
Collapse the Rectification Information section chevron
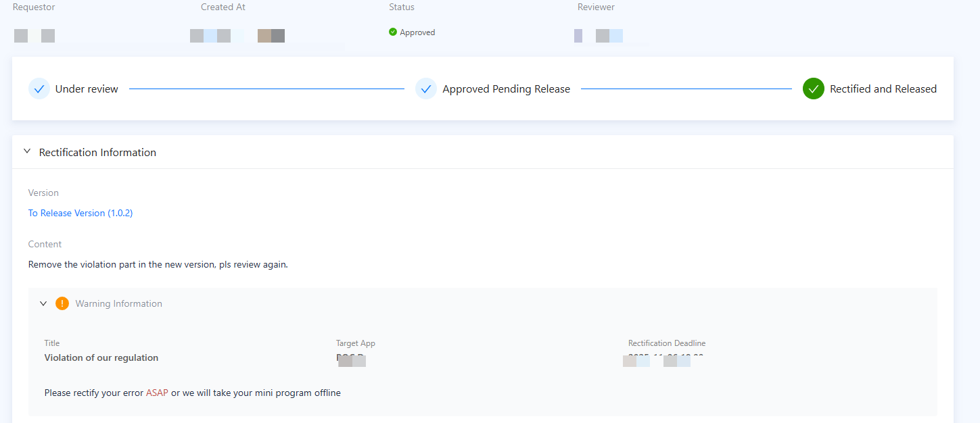[27, 152]
